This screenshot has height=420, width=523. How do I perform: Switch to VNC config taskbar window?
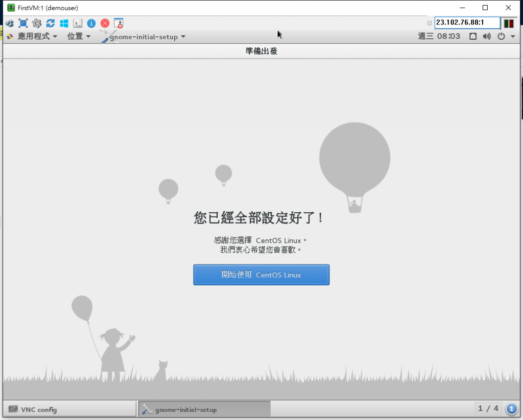pyautogui.click(x=69, y=409)
